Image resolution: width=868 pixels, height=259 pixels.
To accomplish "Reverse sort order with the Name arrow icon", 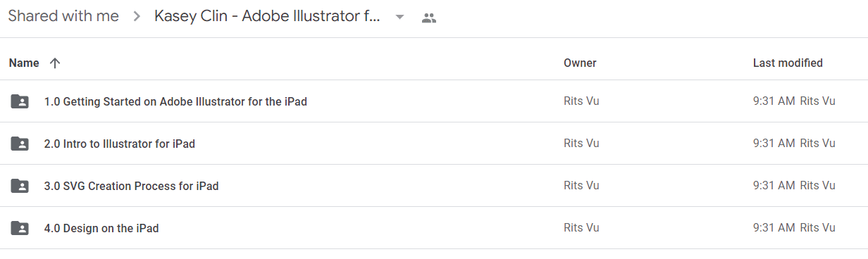I will pyautogui.click(x=55, y=63).
